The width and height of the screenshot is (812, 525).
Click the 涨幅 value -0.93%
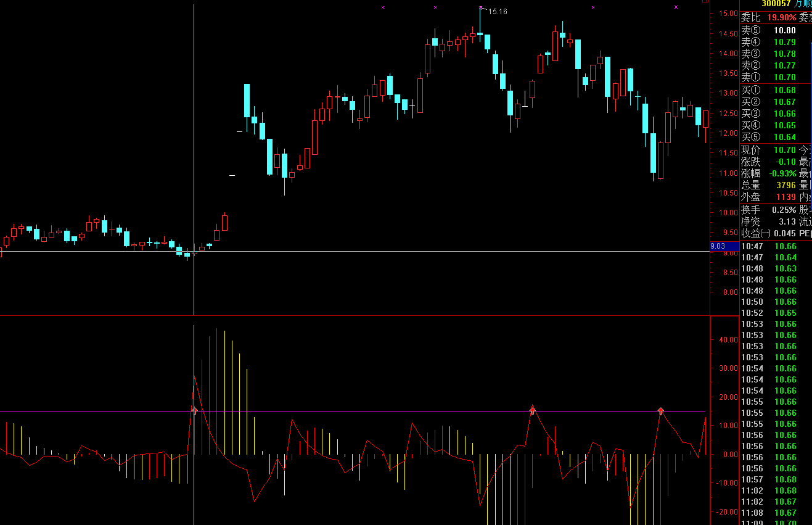tap(782, 173)
